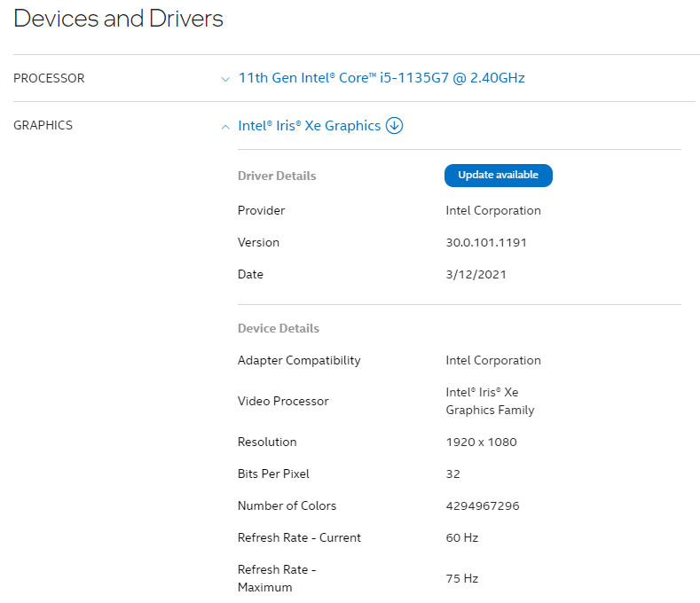Click the Date row label
700x603 pixels.
pyautogui.click(x=250, y=275)
